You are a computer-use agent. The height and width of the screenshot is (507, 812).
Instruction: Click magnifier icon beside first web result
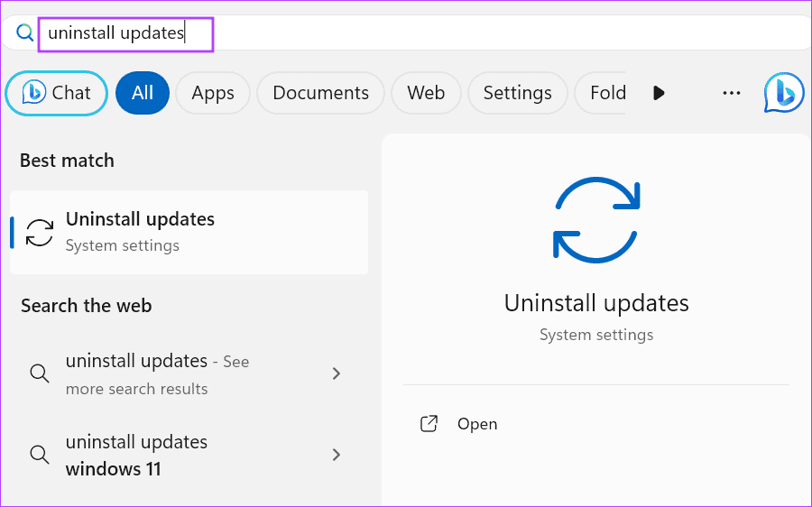(x=40, y=373)
